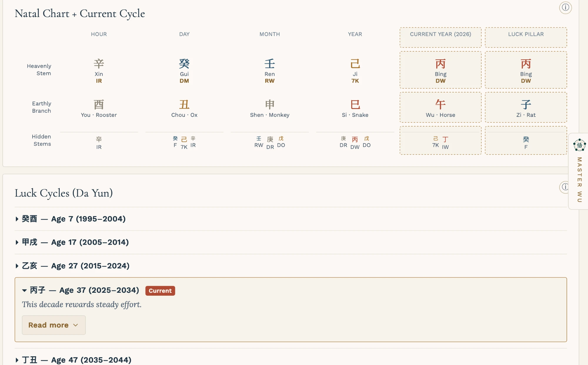
Task: Click the Current Year hidden stem 丁 IW
Action: coord(445,143)
